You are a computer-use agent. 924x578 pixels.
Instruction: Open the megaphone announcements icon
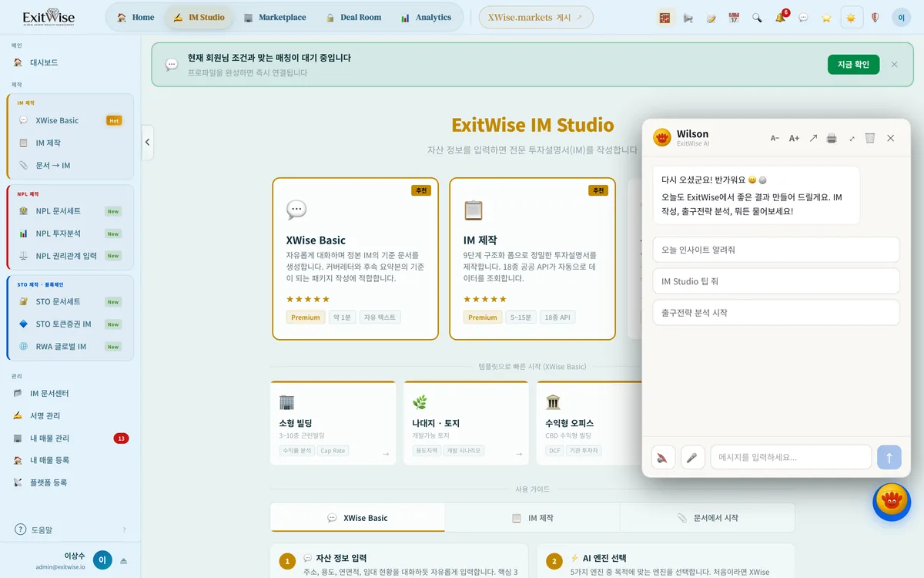(688, 18)
